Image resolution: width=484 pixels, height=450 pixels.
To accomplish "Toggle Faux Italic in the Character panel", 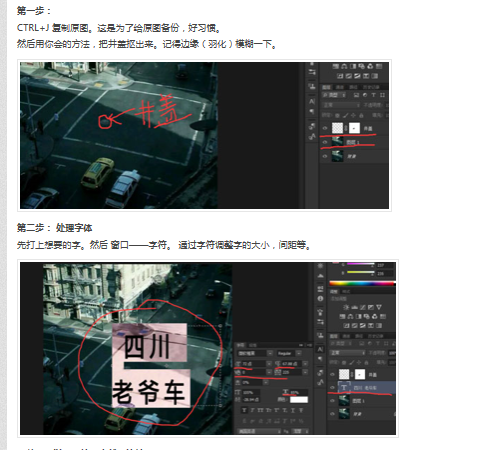I will tap(252, 410).
